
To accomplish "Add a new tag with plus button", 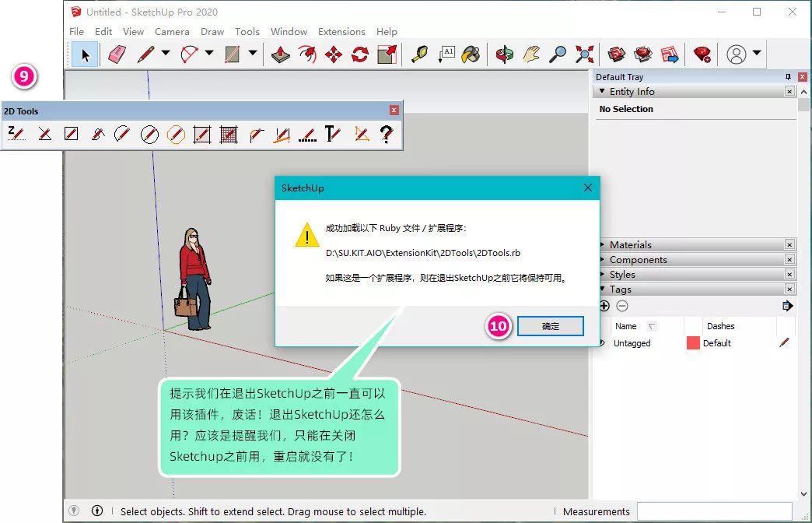I will (x=604, y=306).
